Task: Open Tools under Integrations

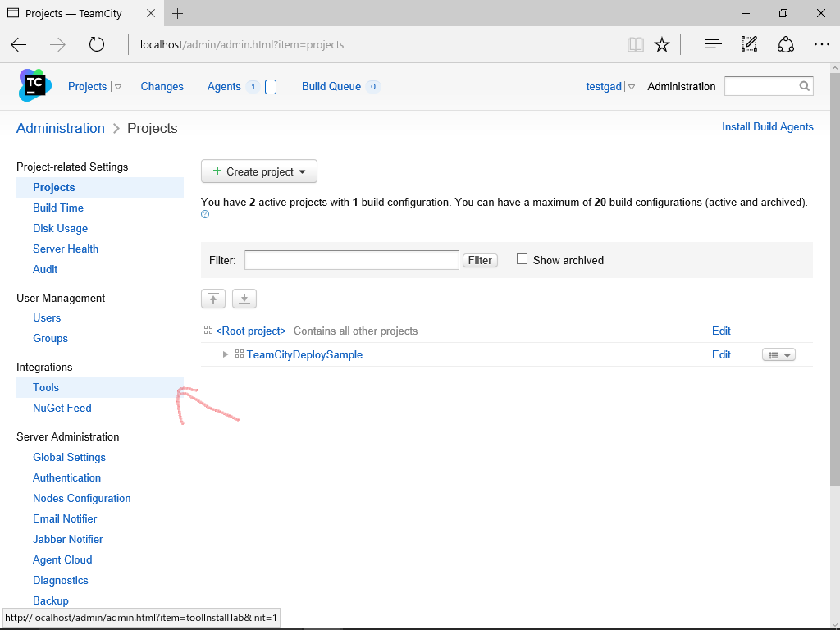Action: pos(100,387)
